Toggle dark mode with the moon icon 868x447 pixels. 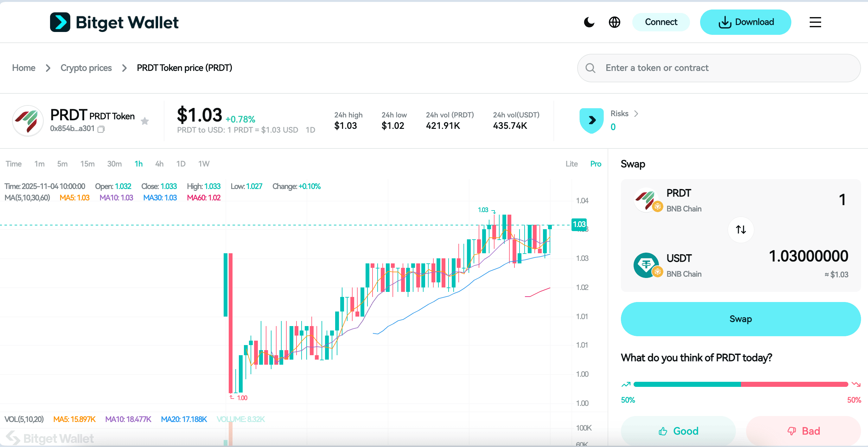[589, 22]
